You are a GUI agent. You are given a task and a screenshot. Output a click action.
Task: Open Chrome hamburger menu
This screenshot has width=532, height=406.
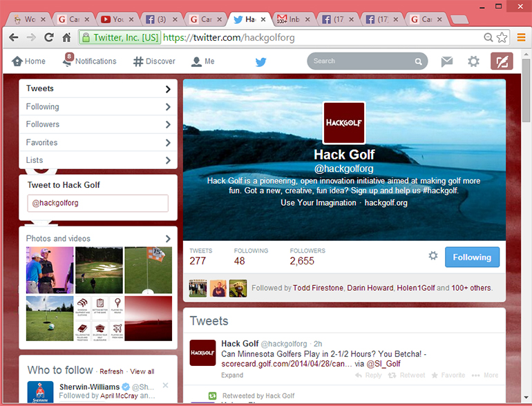[521, 37]
